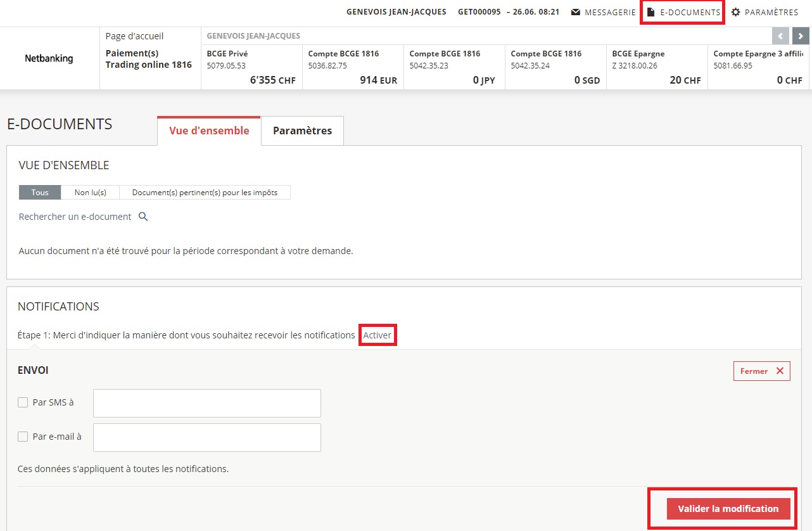
Task: Select the SGD Compte BCGE 1816 account
Action: 555,67
